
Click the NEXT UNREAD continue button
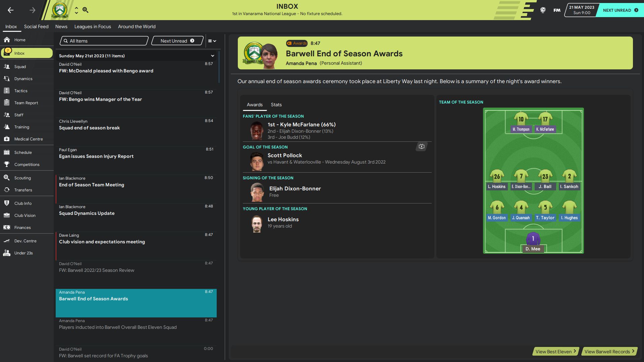pyautogui.click(x=621, y=10)
